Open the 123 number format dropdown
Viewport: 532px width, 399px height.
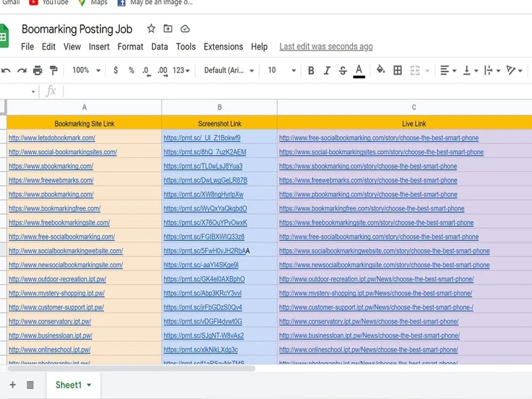point(181,70)
